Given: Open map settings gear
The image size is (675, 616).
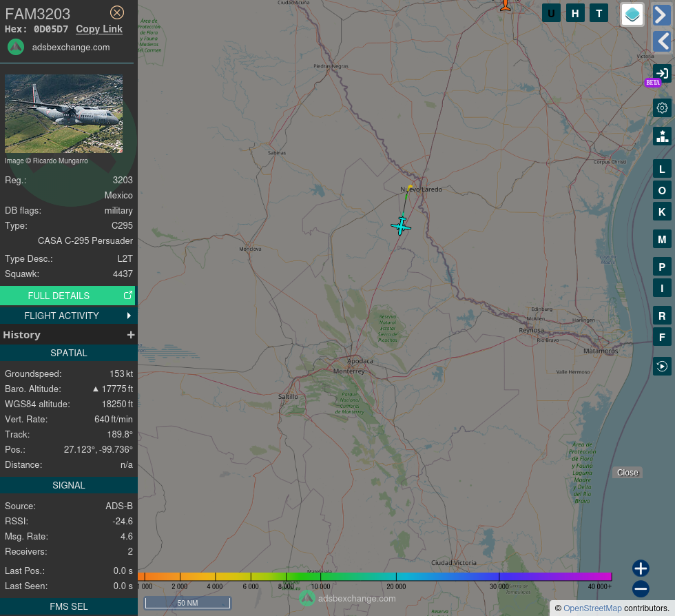Looking at the screenshot, I should pyautogui.click(x=662, y=107).
